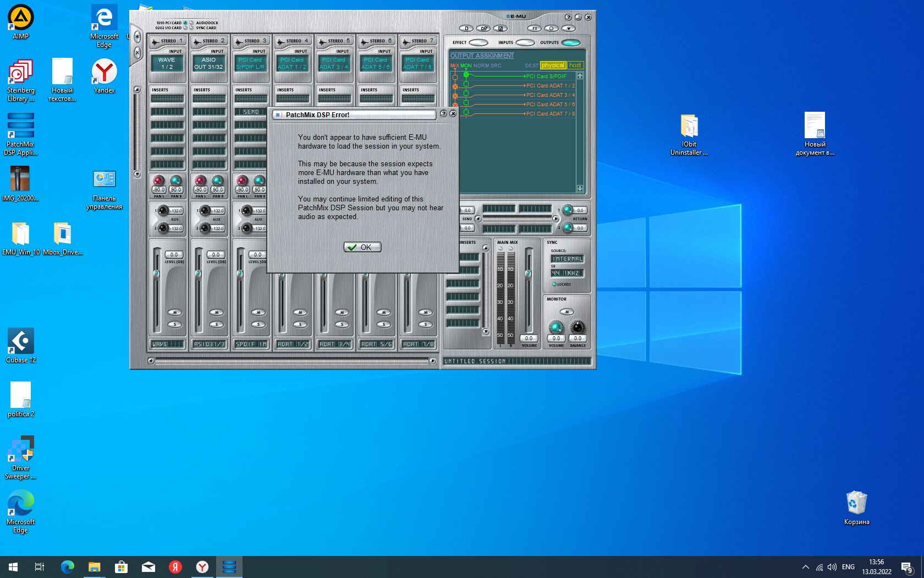
Task: Open the toolbar down-arrow dropdown button
Action: tap(568, 28)
